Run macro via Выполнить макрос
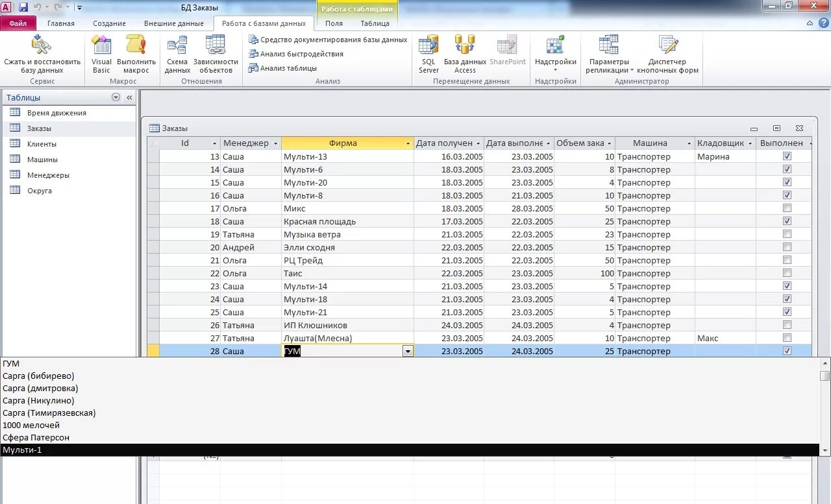Viewport: 831px width, 504px height. tap(136, 54)
